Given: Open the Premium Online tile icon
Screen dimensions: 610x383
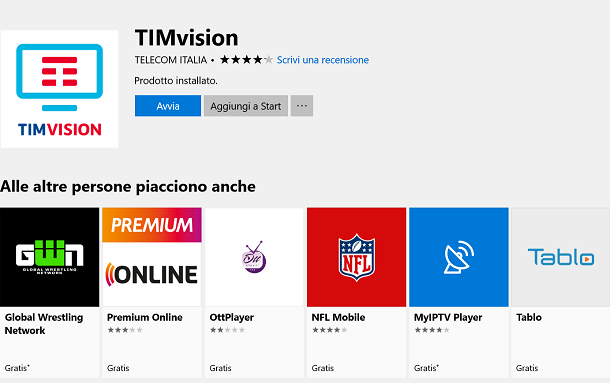Looking at the screenshot, I should click(152, 257).
